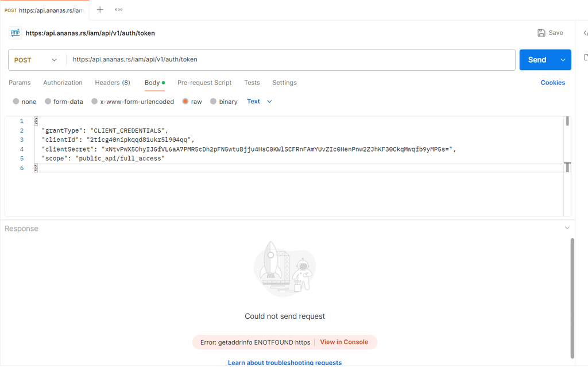The width and height of the screenshot is (588, 367).
Task: Click inside the request URL field
Action: [x=230, y=59]
